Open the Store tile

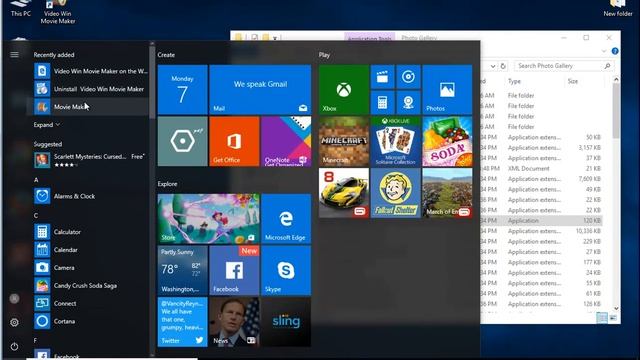[208, 219]
